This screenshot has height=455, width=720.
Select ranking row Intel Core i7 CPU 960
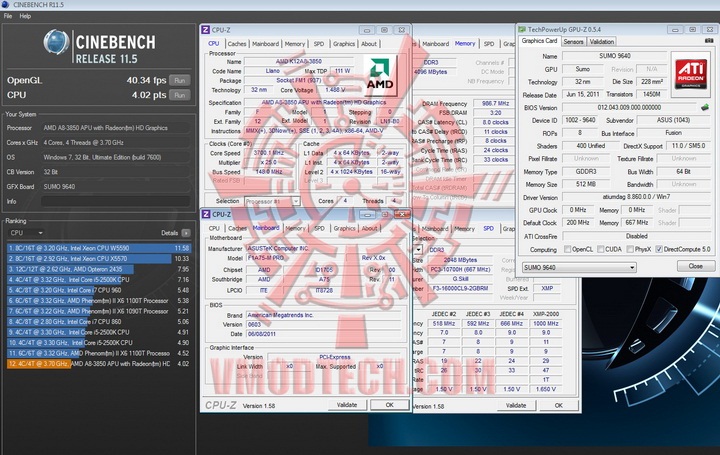(x=99, y=290)
